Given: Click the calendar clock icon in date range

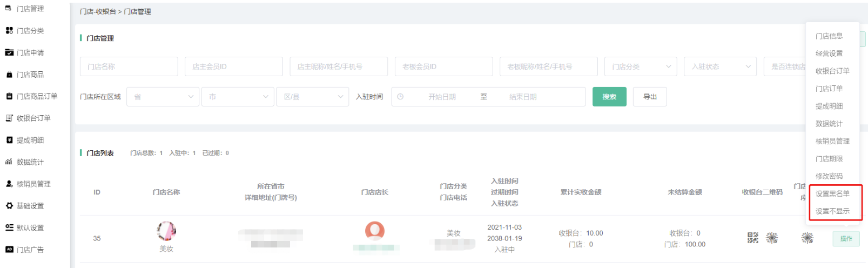Looking at the screenshot, I should click(400, 97).
